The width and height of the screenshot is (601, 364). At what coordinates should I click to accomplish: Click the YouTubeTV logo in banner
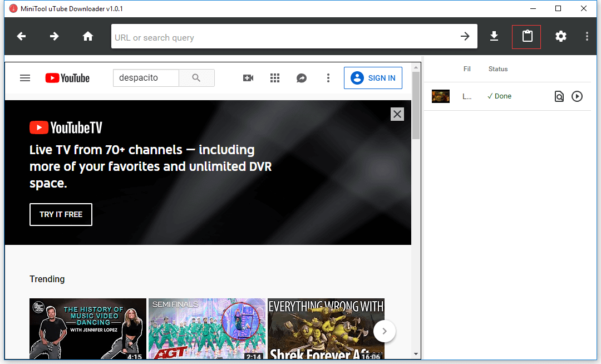tap(66, 127)
